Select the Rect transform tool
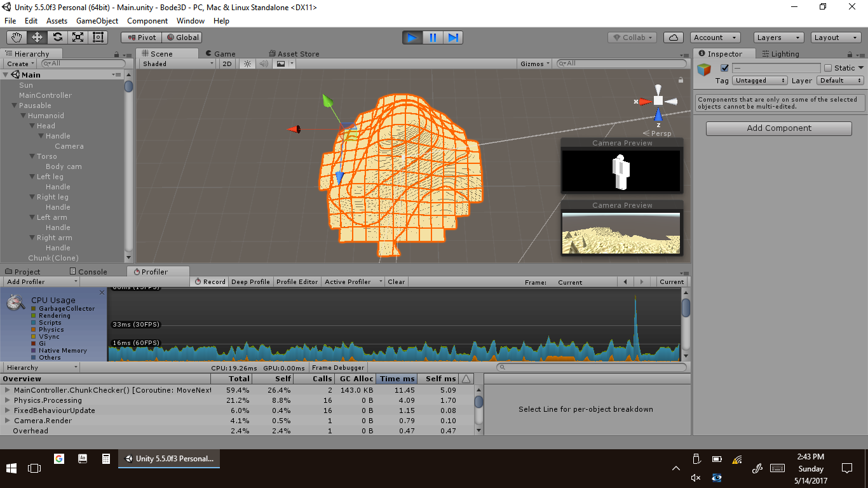The height and width of the screenshot is (488, 868). tap(98, 37)
